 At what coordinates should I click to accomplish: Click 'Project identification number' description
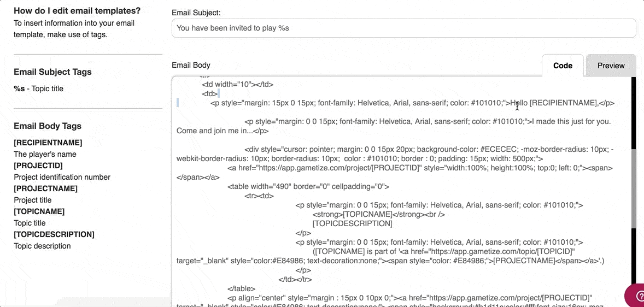62,178
